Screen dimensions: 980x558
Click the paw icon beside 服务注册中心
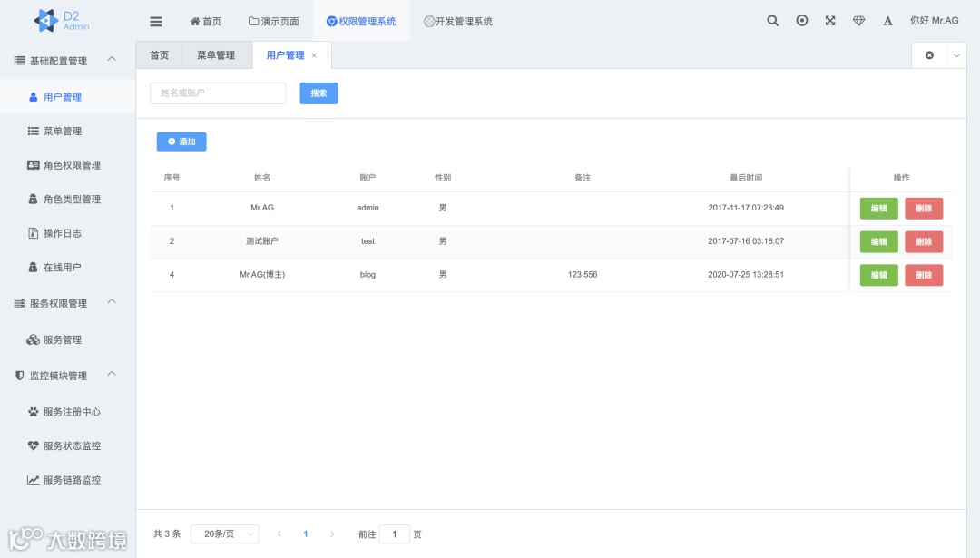point(34,412)
